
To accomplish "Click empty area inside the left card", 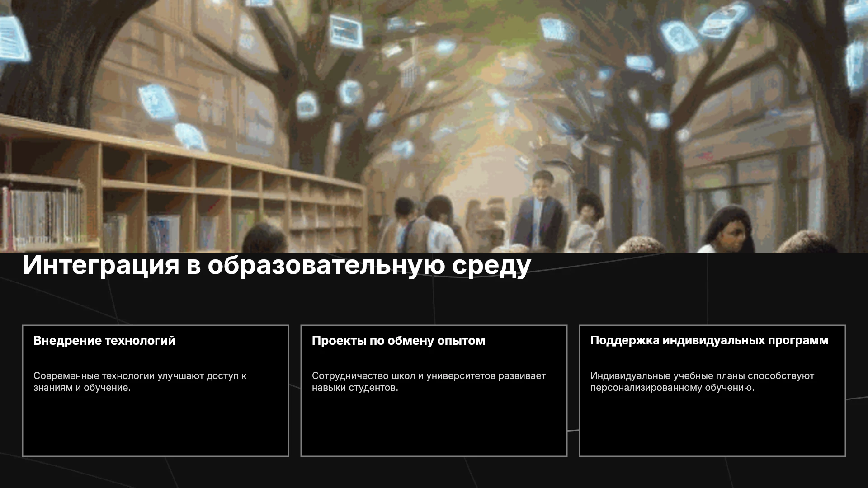I will pyautogui.click(x=156, y=425).
